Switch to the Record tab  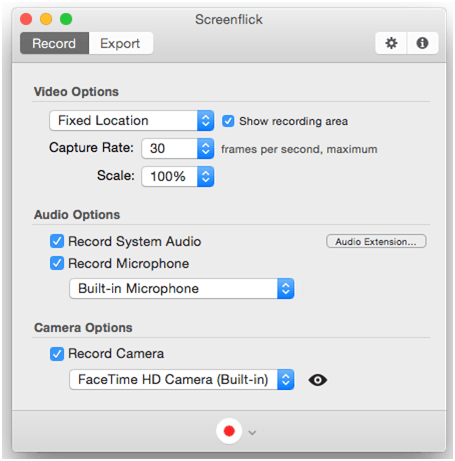(x=54, y=43)
